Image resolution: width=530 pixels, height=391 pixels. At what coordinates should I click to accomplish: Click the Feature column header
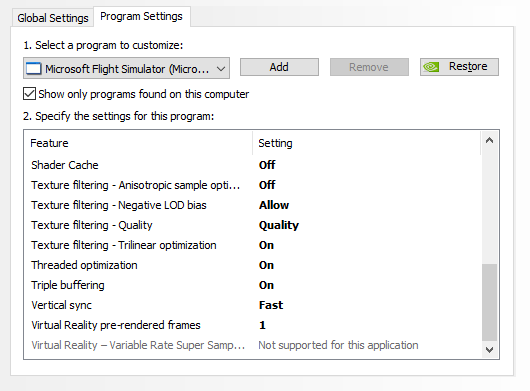(138, 143)
